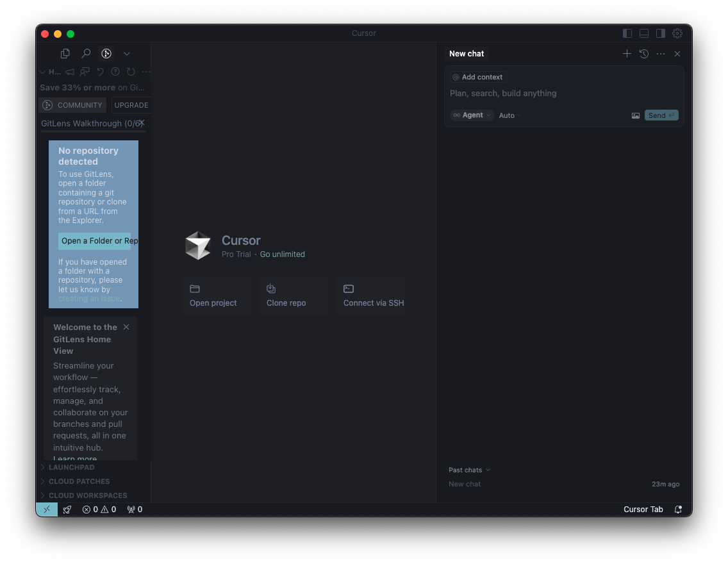Click the remote window indicator in status bar
This screenshot has height=564, width=728.
pyautogui.click(x=47, y=510)
